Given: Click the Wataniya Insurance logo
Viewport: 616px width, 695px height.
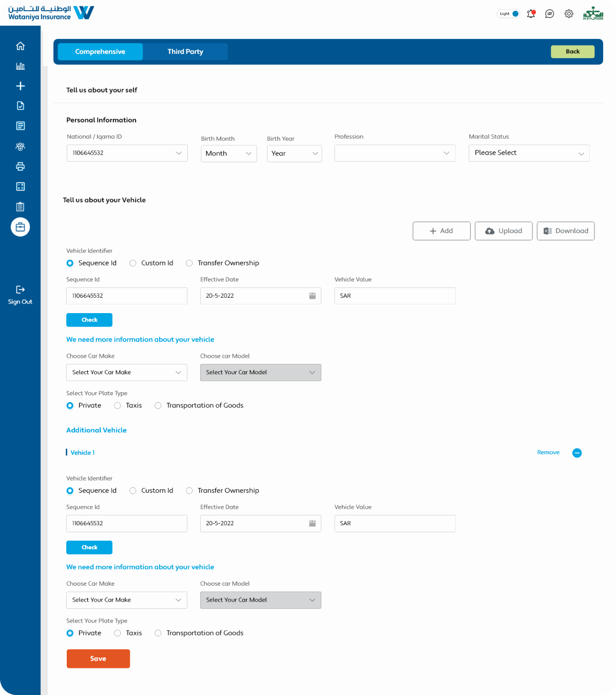Looking at the screenshot, I should [51, 12].
